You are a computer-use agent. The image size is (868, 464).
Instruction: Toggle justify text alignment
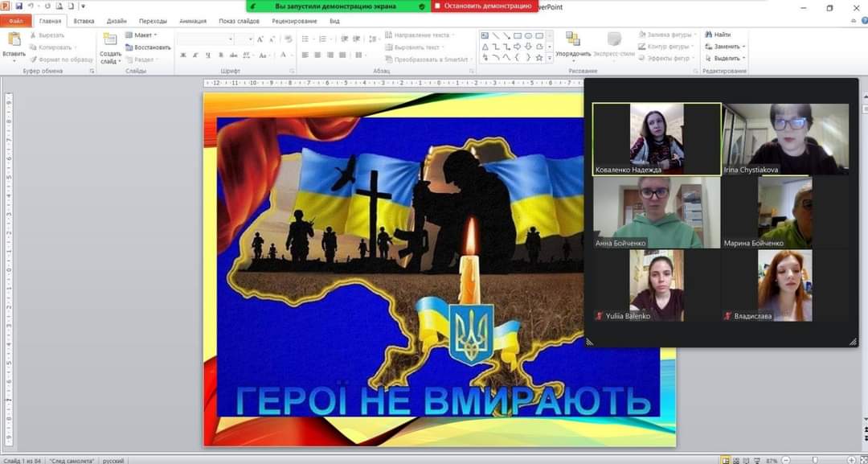click(x=342, y=55)
